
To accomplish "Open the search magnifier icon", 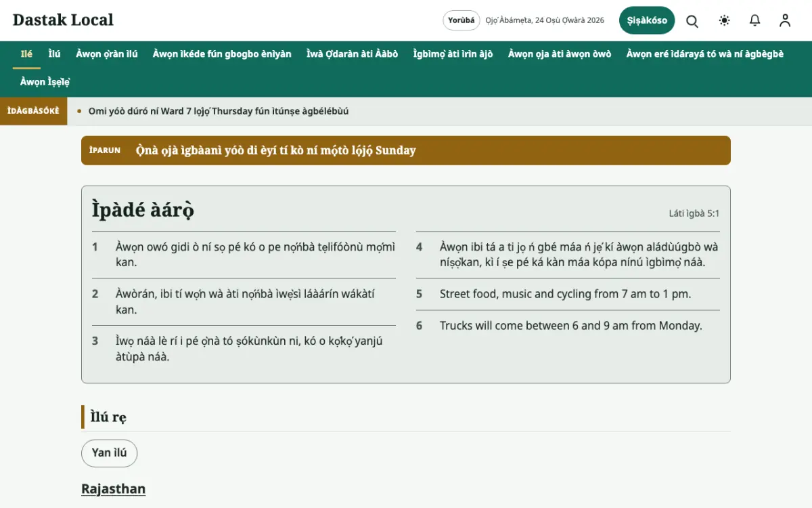I will 692,20.
